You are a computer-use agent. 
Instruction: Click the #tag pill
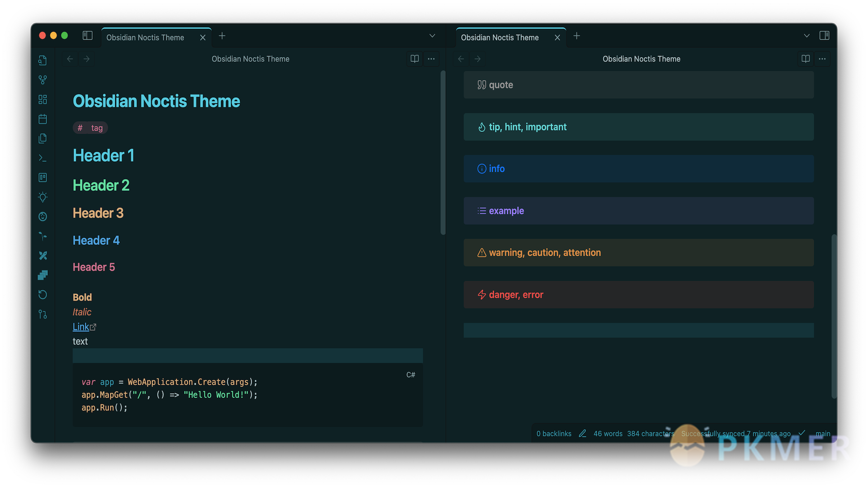coord(90,128)
